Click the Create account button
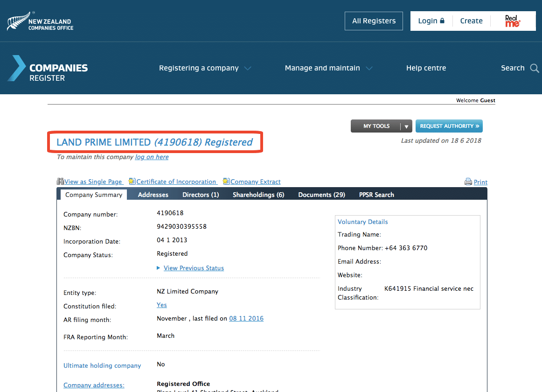Viewport: 542px width, 392px height. click(x=471, y=21)
